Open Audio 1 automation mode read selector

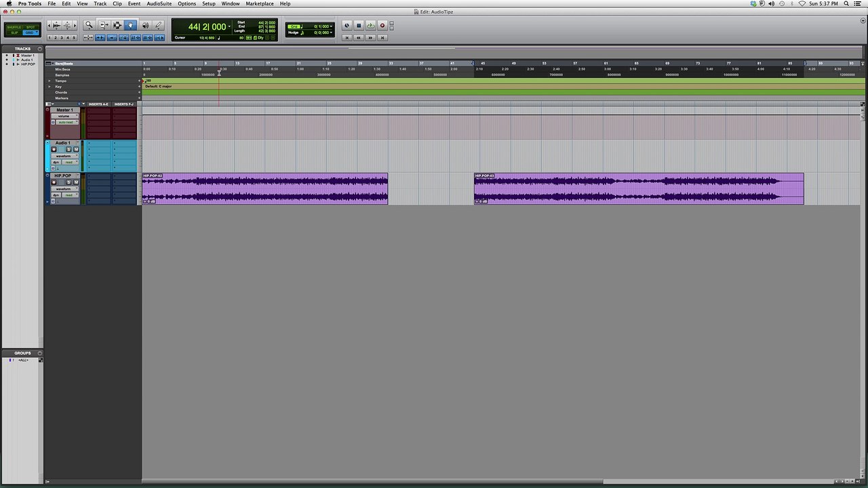click(x=71, y=162)
